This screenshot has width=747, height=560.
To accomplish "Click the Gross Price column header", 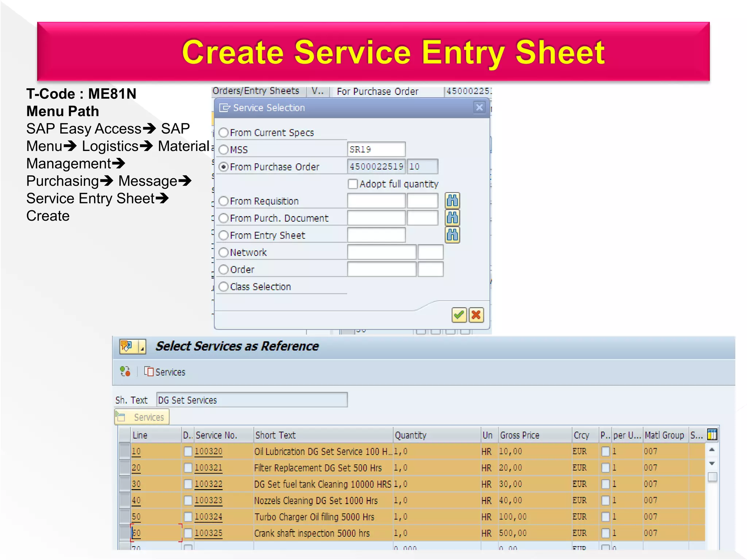I will pyautogui.click(x=535, y=435).
